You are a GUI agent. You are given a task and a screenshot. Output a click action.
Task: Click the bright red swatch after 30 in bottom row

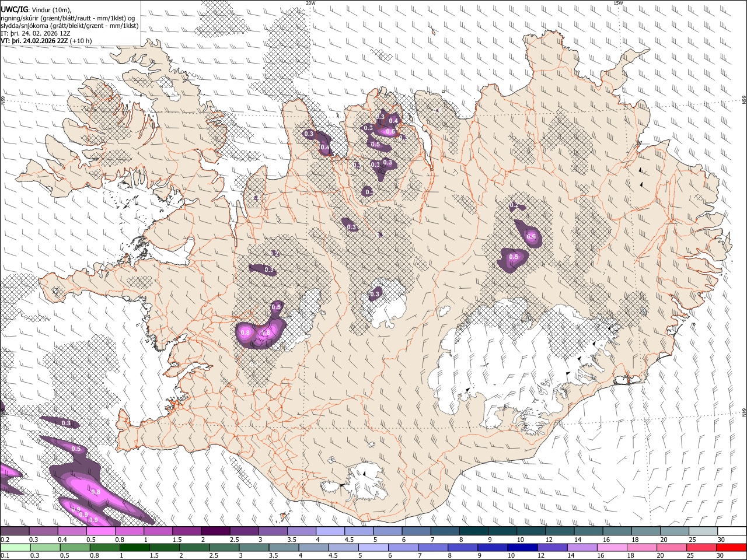pyautogui.click(x=731, y=547)
